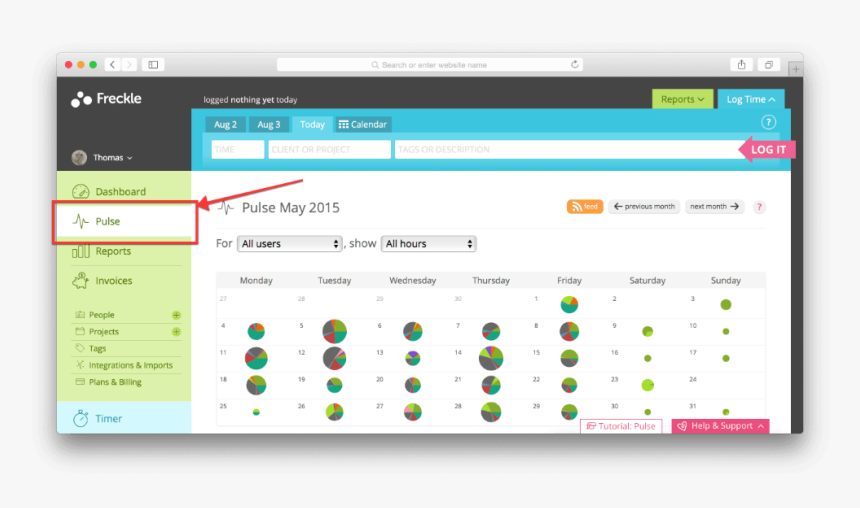Add a new project with the plus icon

[176, 331]
